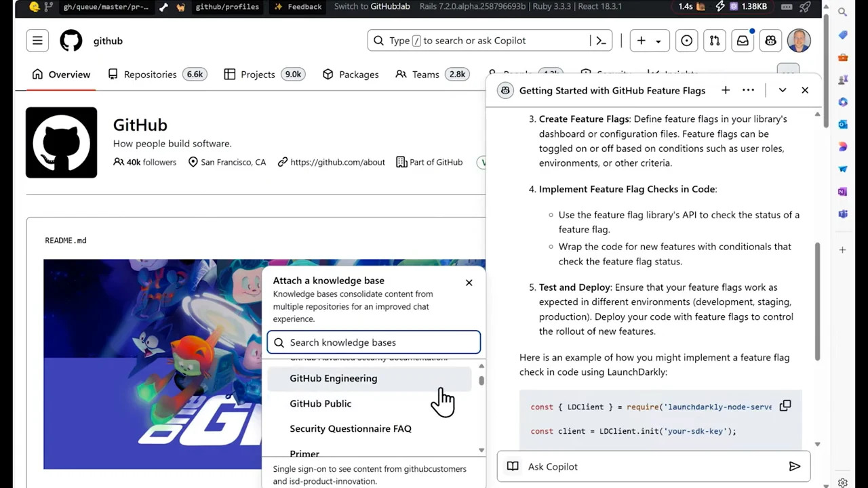The height and width of the screenshot is (488, 868).
Task: Click the README.md file label
Action: point(66,241)
